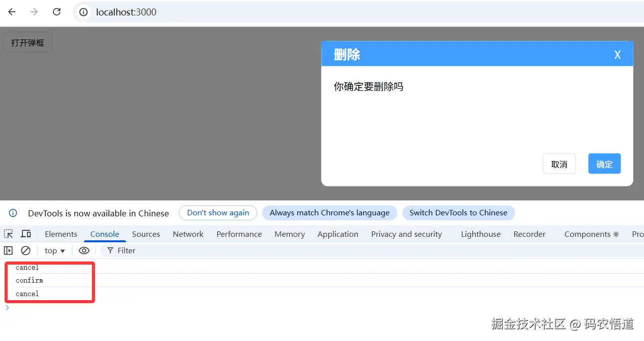
Task: View site information icon in address bar
Action: pyautogui.click(x=84, y=12)
